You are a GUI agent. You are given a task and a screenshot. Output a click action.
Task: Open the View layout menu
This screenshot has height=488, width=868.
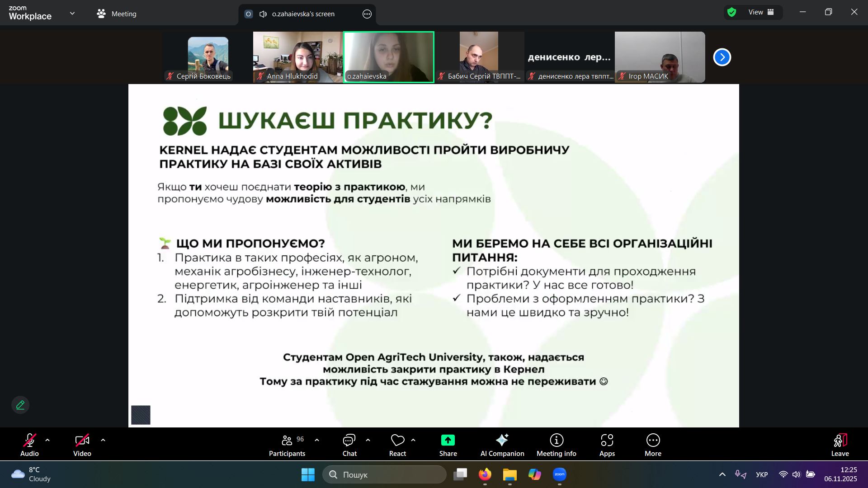click(x=761, y=12)
